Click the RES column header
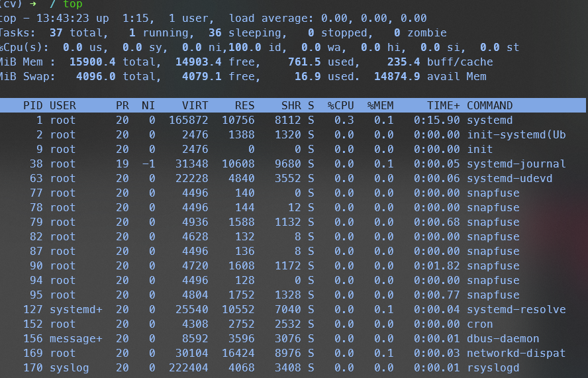 point(245,106)
